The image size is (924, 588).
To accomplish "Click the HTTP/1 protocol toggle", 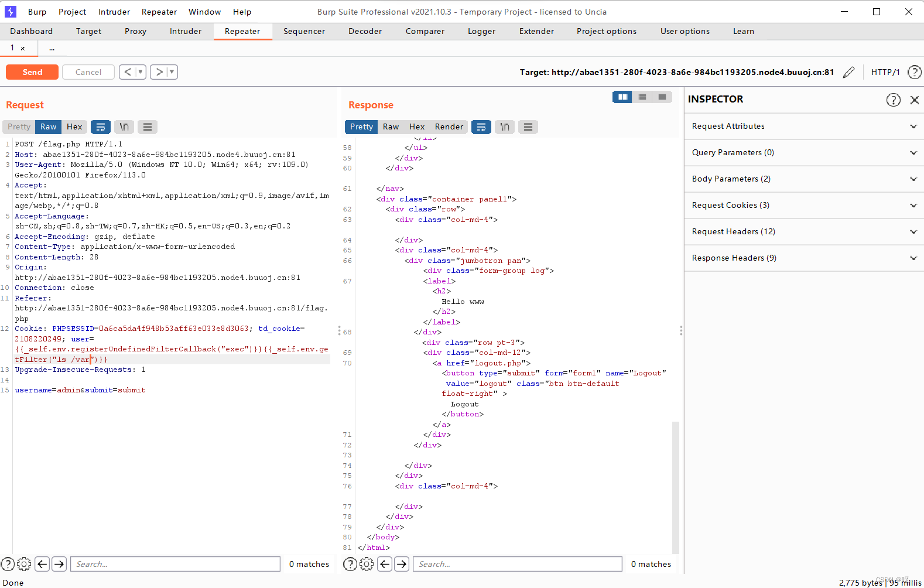I will pyautogui.click(x=885, y=72).
